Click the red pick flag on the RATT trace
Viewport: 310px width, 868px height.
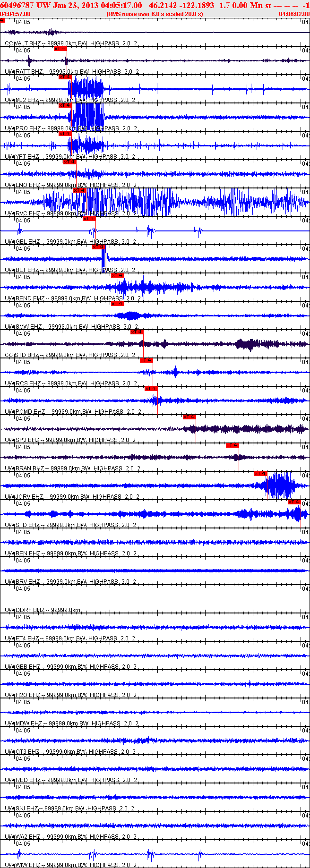[x=60, y=49]
